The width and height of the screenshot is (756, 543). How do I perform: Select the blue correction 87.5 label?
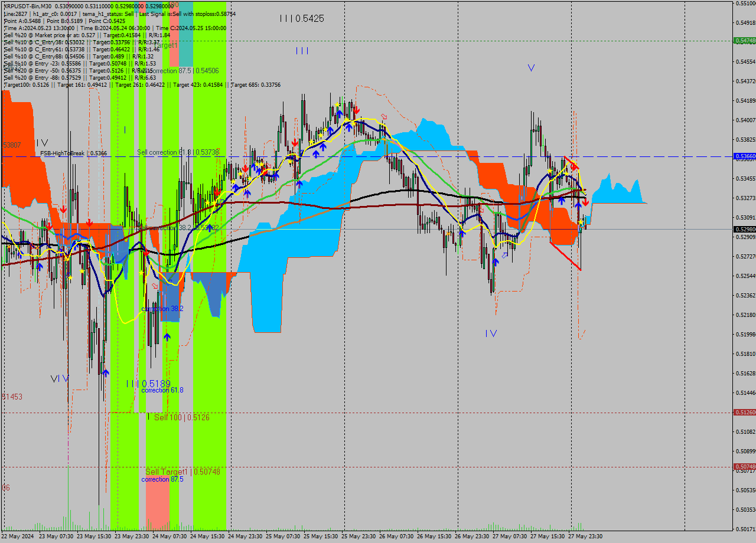click(162, 479)
